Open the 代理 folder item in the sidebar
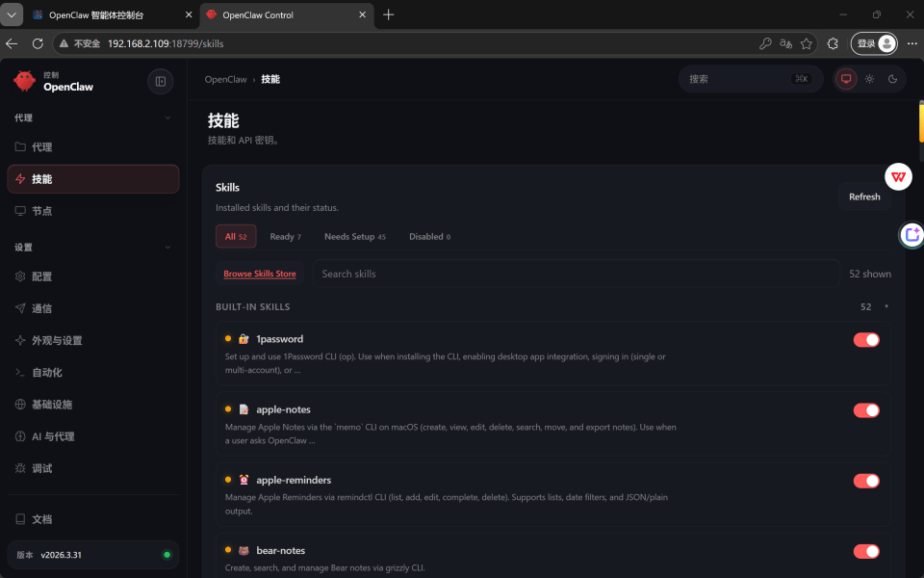 point(93,146)
